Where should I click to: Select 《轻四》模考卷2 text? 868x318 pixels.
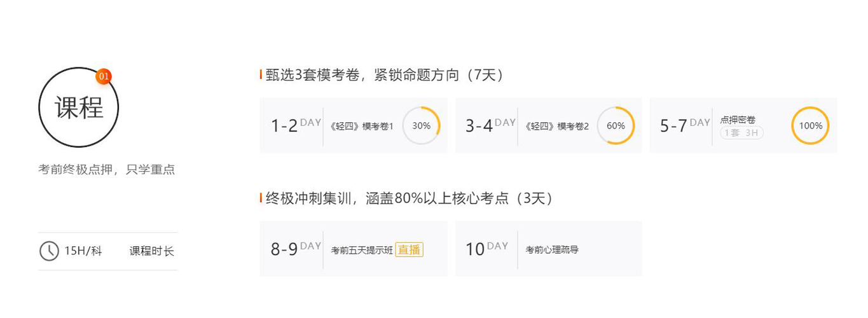pyautogui.click(x=557, y=126)
